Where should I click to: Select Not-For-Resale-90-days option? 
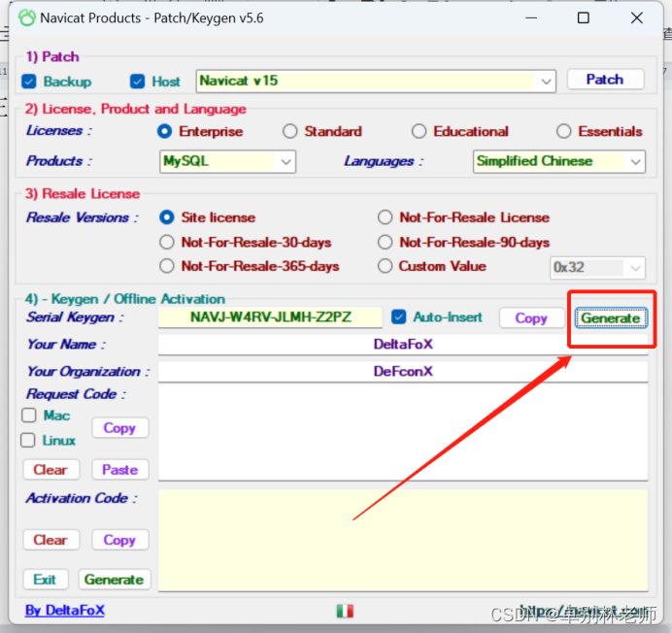(385, 242)
